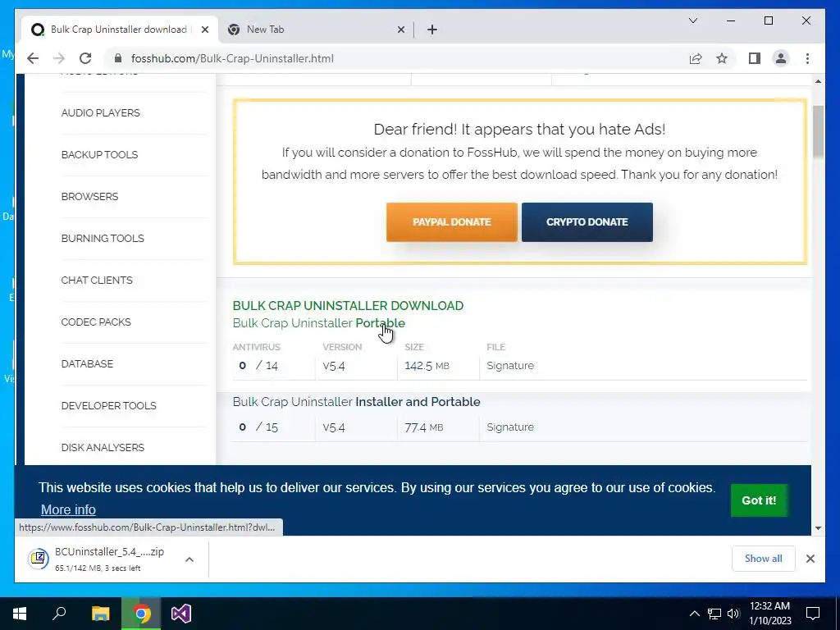Screen dimensions: 840x630
Task: Open DEVELOPER TOOLS category
Action: pyautogui.click(x=109, y=405)
